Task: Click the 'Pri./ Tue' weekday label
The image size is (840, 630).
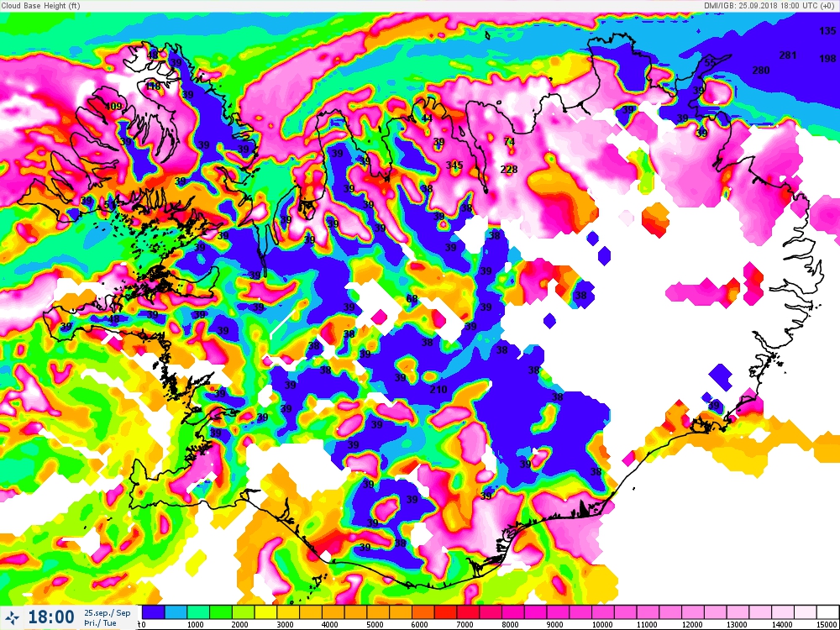Action: [100, 623]
